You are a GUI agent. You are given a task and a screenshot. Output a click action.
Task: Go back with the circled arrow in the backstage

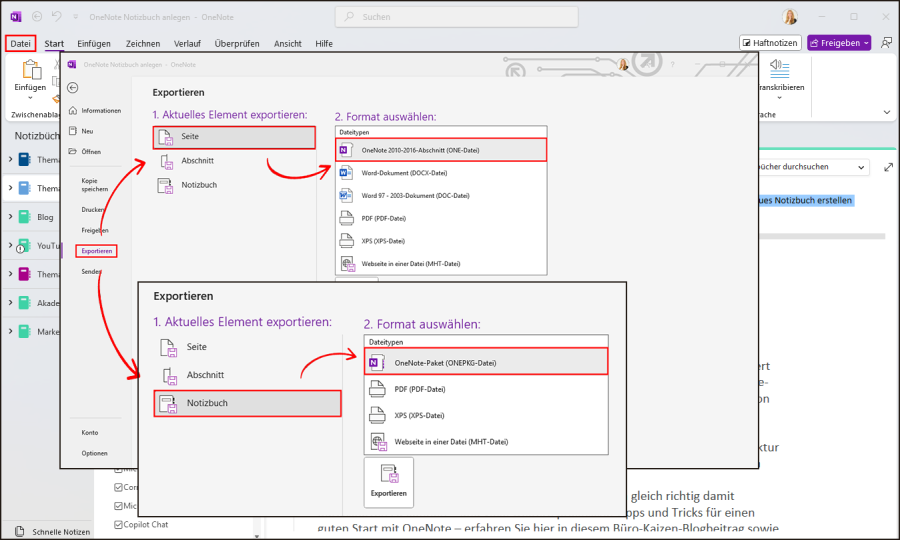pos(72,87)
